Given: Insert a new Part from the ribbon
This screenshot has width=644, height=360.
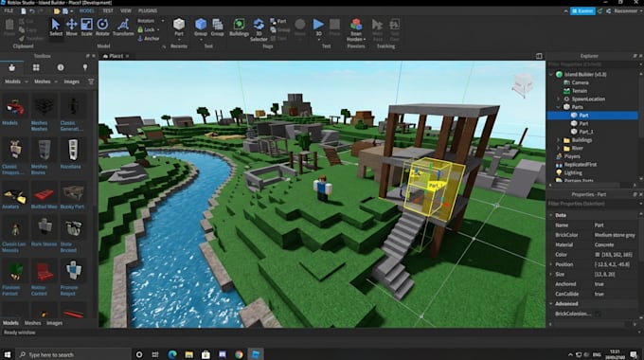Looking at the screenshot, I should point(179,27).
